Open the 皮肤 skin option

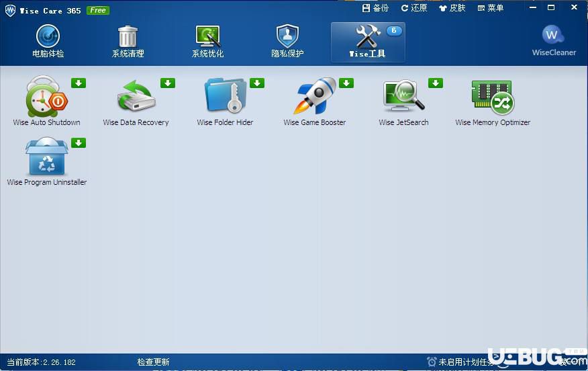(452, 8)
